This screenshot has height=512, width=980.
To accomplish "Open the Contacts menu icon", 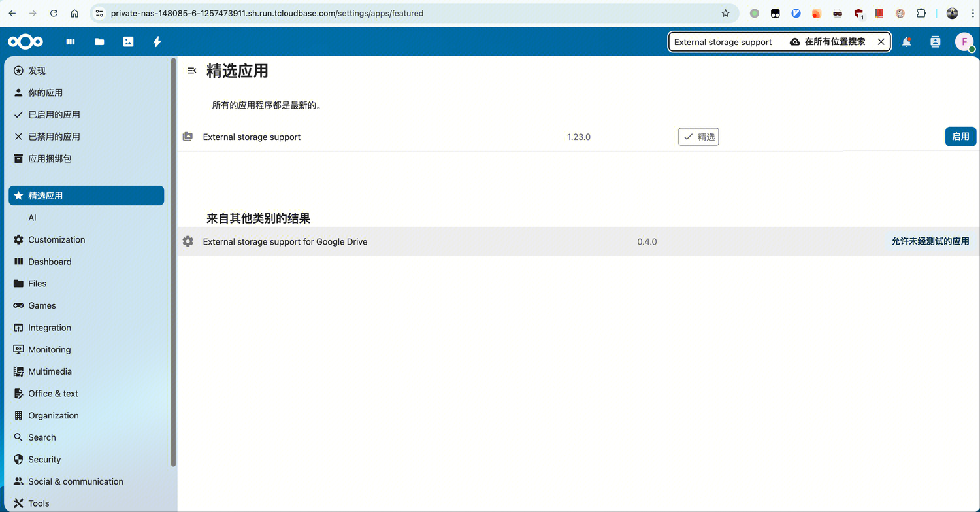I will [x=936, y=42].
